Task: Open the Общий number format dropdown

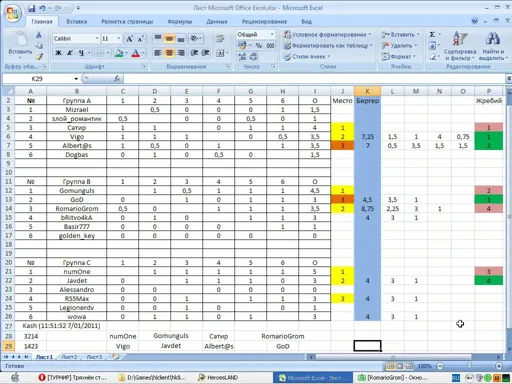Action: [x=272, y=34]
